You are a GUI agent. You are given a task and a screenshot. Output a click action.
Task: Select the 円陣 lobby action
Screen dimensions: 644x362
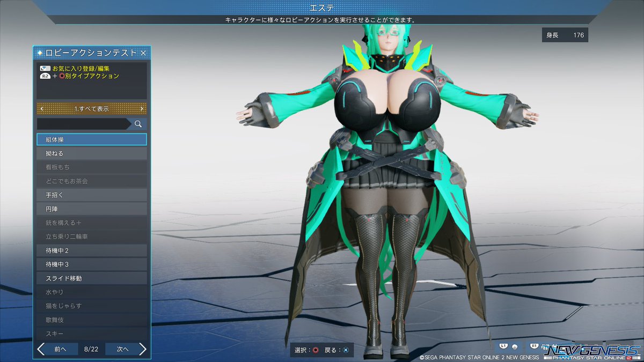click(x=92, y=209)
